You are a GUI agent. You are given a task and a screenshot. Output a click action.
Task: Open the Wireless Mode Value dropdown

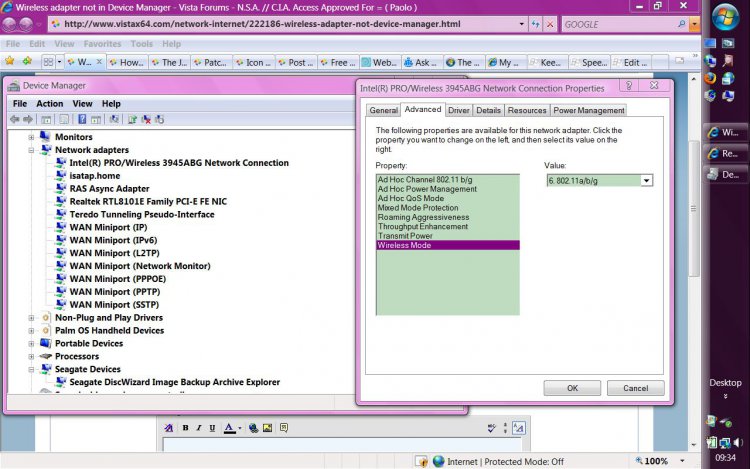click(646, 181)
